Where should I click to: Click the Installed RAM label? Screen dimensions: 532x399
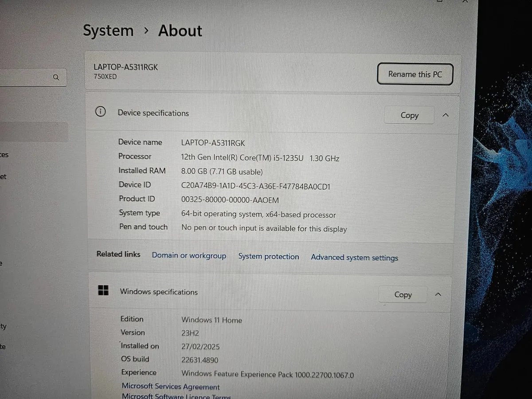tap(142, 170)
